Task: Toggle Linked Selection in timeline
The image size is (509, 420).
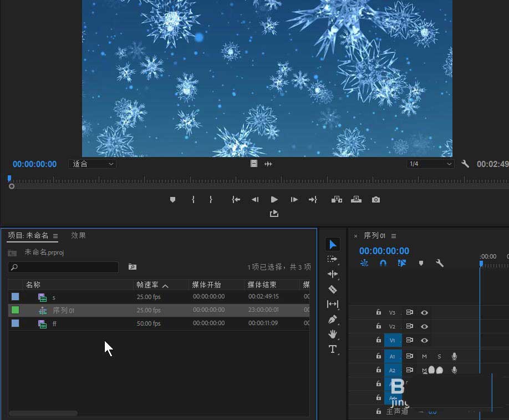Action: pos(402,263)
